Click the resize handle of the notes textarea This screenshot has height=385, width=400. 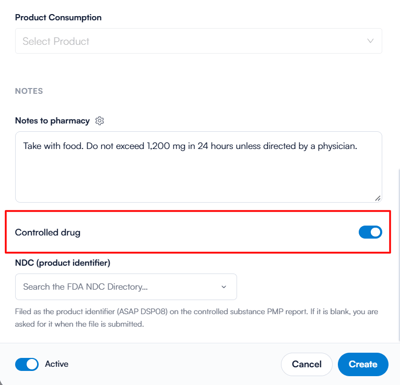[x=377, y=198]
